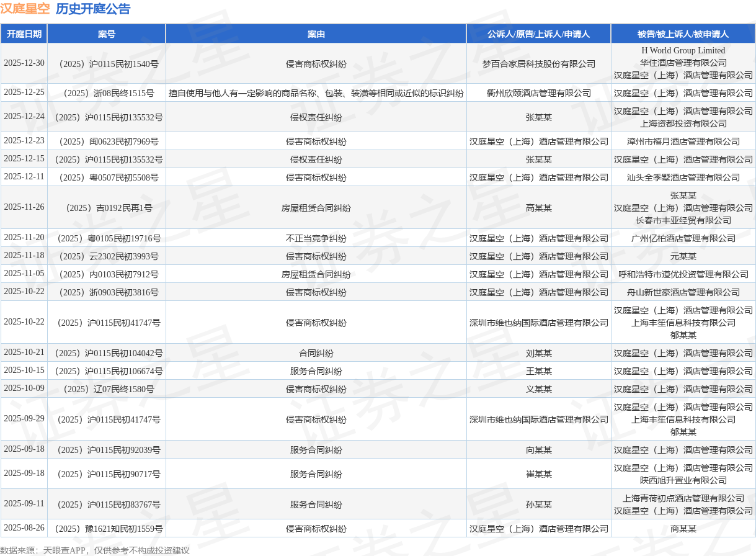Click defendant 广州亿柏酒店管理有限公司

tap(683, 238)
